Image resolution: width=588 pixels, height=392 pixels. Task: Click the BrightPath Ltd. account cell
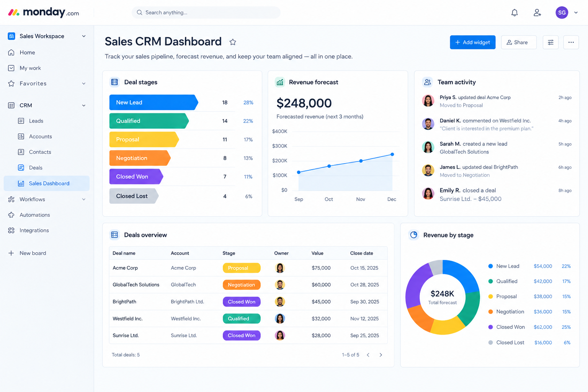[187, 302]
